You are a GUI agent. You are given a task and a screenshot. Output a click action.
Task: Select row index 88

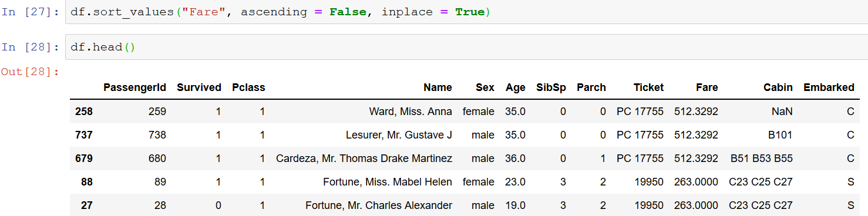click(87, 182)
